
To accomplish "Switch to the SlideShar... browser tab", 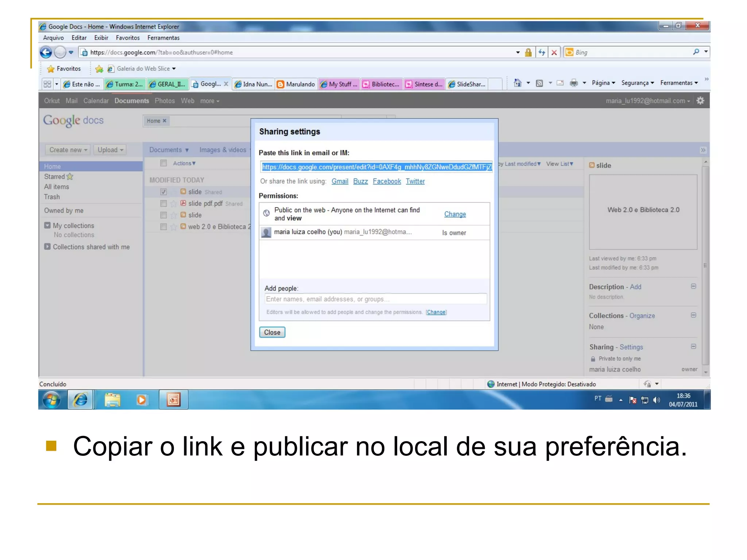I will [467, 84].
